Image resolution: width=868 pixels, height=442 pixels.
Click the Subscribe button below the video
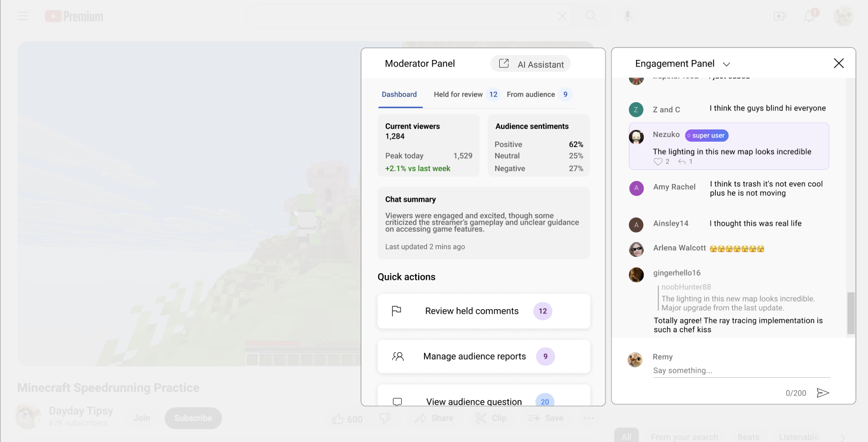click(x=193, y=418)
